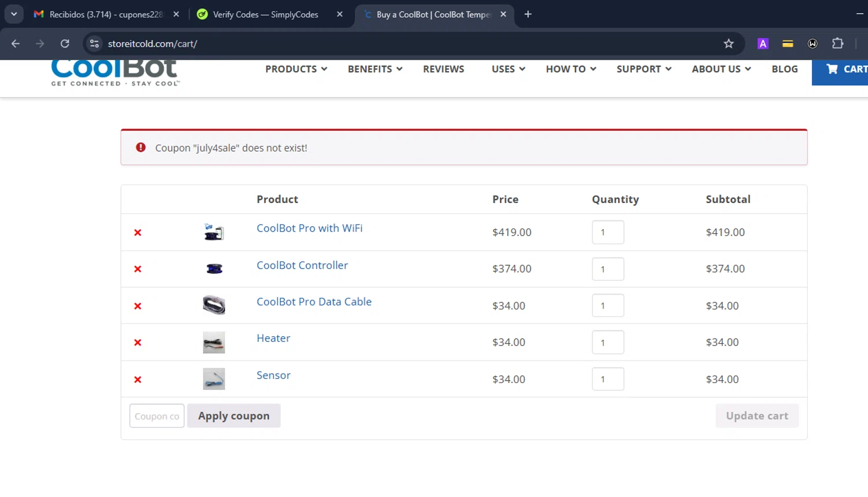Focus the Coupon code field

point(157,416)
